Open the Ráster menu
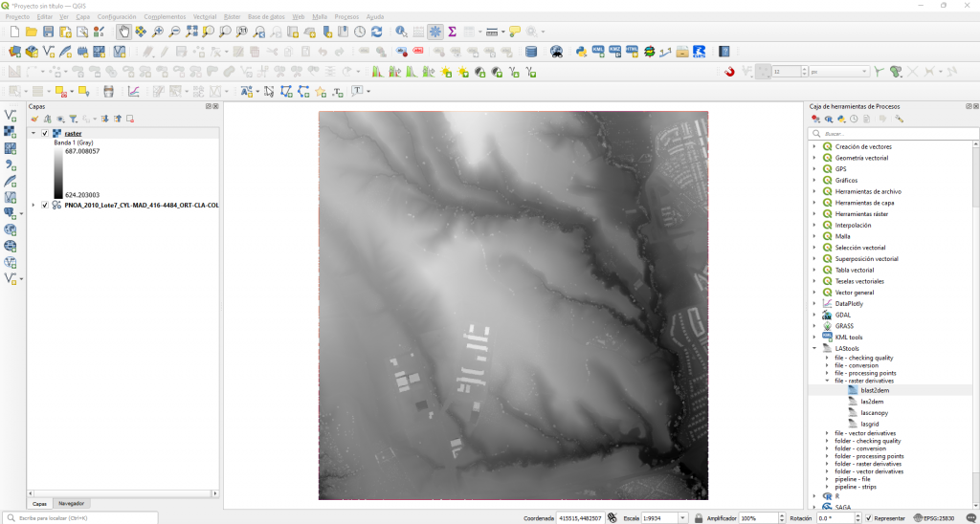The height and width of the screenshot is (524, 980). point(232,17)
